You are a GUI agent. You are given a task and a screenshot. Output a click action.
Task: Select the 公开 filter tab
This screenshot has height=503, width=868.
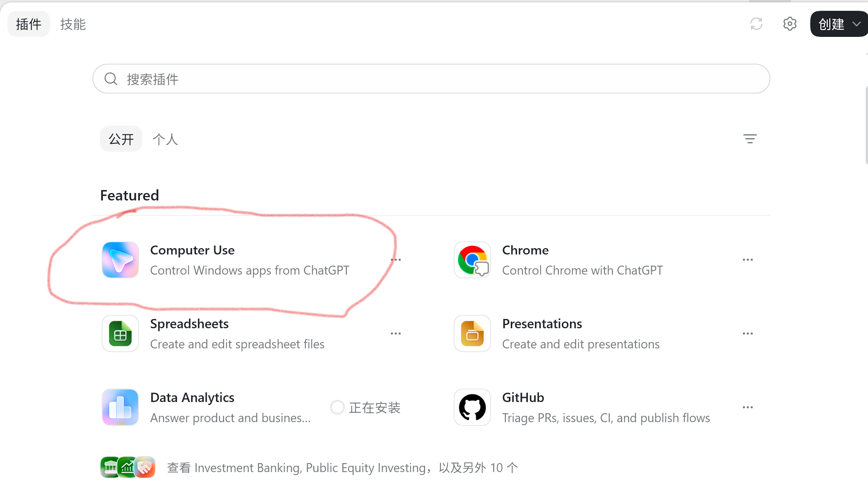121,139
